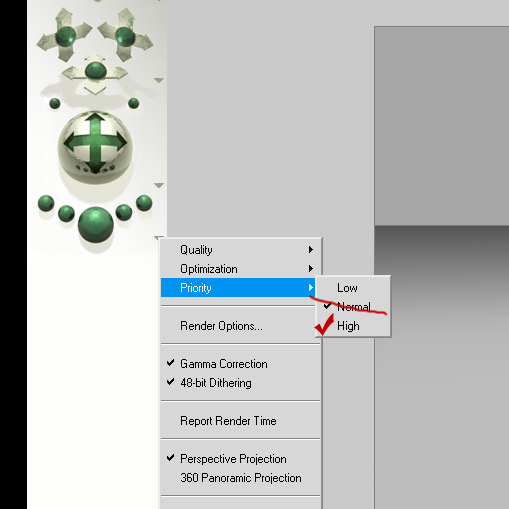Expand the Optimization submenu
Screen dimensions: 509x509
[240, 269]
